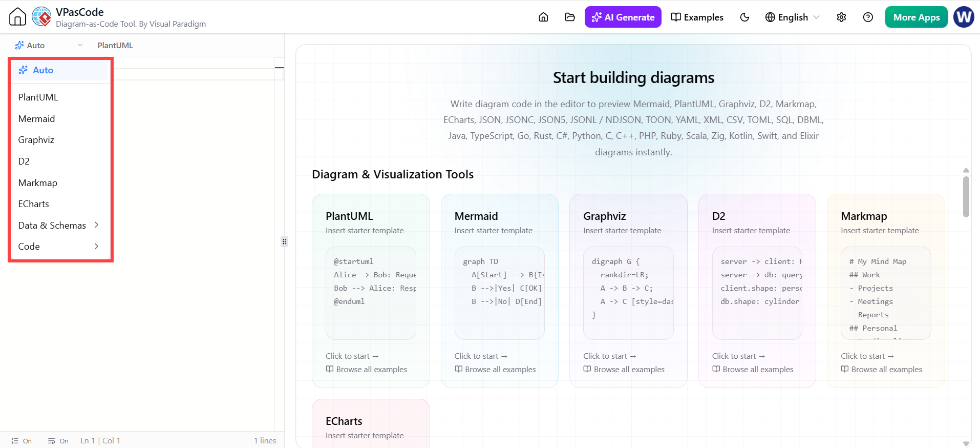Open settings with the gear icon

841,17
